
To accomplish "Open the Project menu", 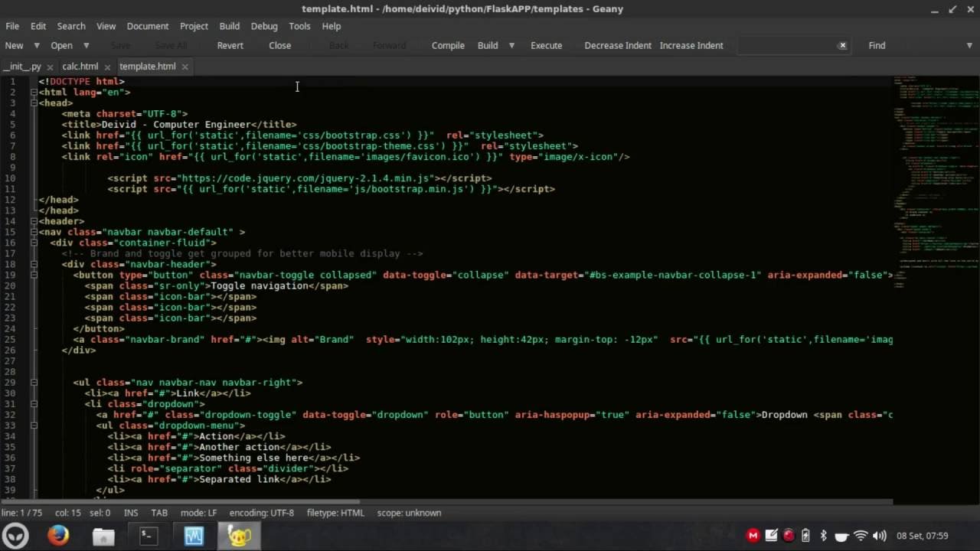I will pos(194,26).
